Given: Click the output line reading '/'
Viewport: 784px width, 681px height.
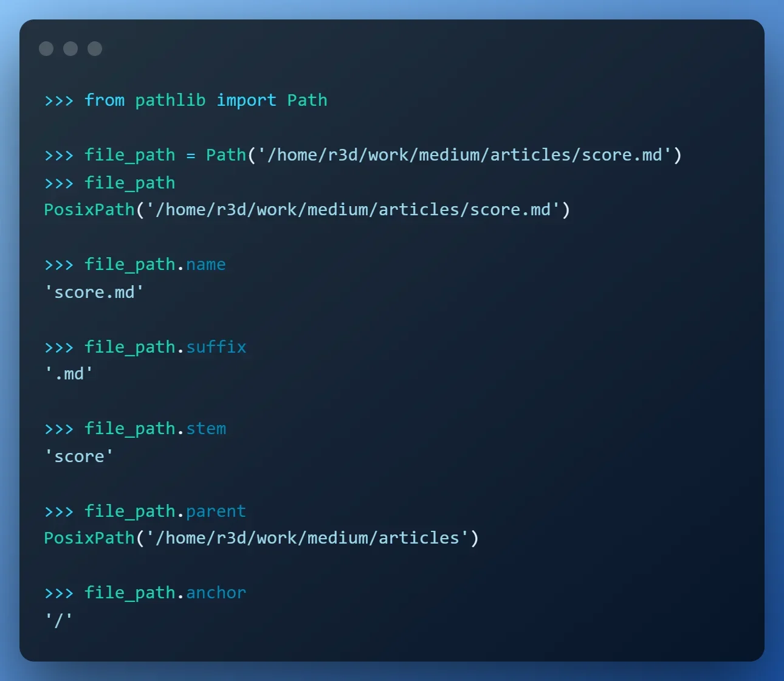Looking at the screenshot, I should click(x=58, y=620).
